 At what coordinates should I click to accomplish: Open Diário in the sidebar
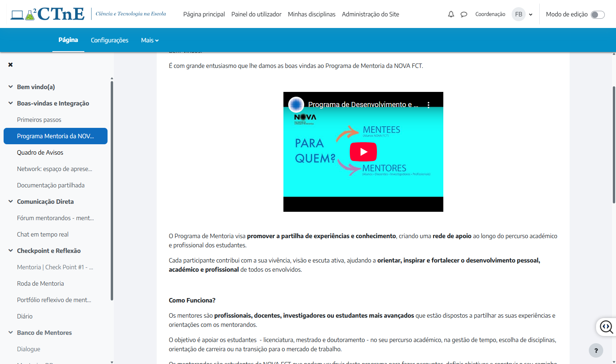[25, 316]
